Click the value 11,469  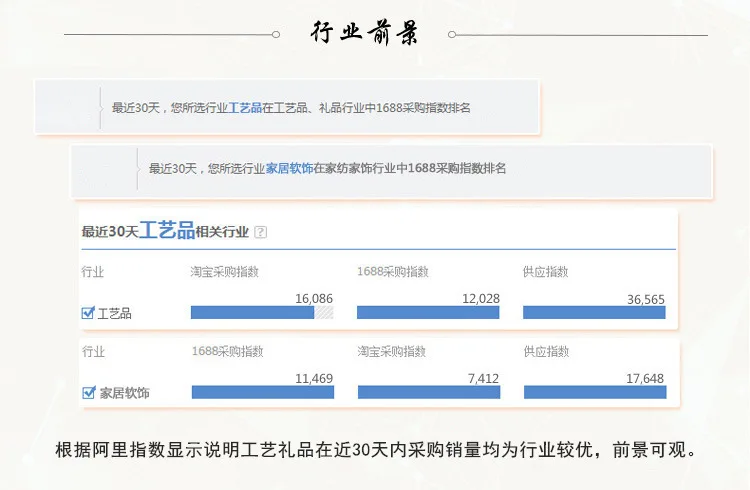314,379
